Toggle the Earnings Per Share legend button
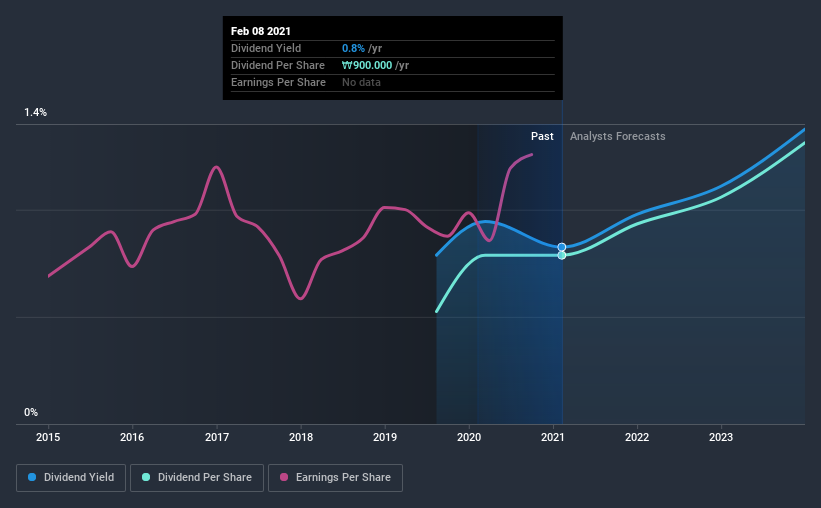821x508 pixels. pos(335,478)
